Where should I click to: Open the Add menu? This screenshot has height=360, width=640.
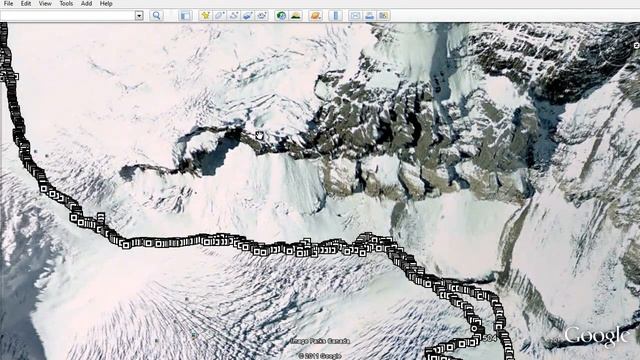click(86, 4)
